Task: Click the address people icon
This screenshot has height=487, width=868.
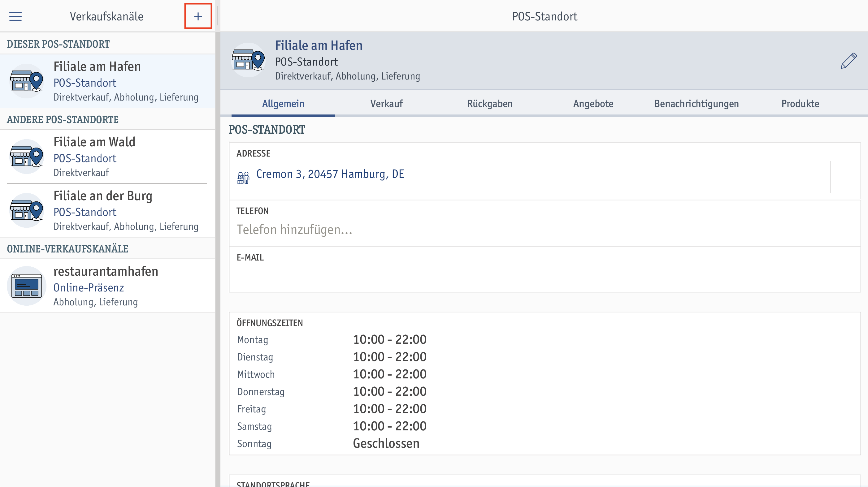Action: pyautogui.click(x=243, y=177)
